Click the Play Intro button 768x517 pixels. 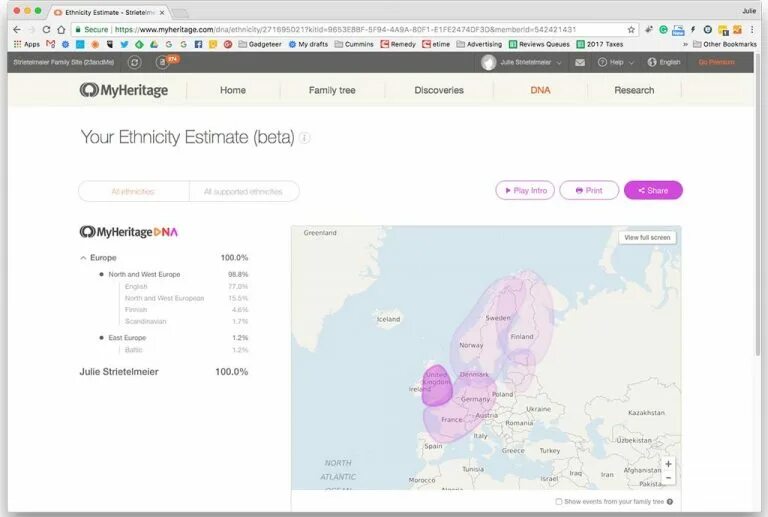(x=525, y=190)
